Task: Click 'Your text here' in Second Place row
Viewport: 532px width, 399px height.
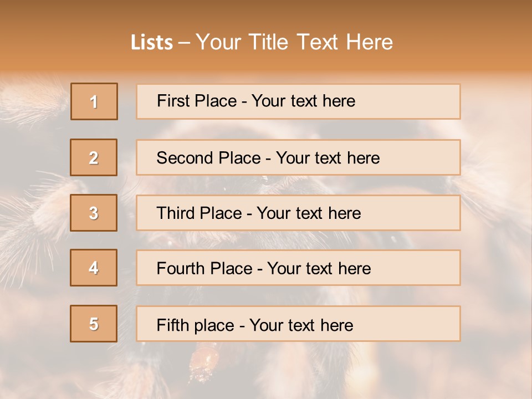Action: coord(328,158)
